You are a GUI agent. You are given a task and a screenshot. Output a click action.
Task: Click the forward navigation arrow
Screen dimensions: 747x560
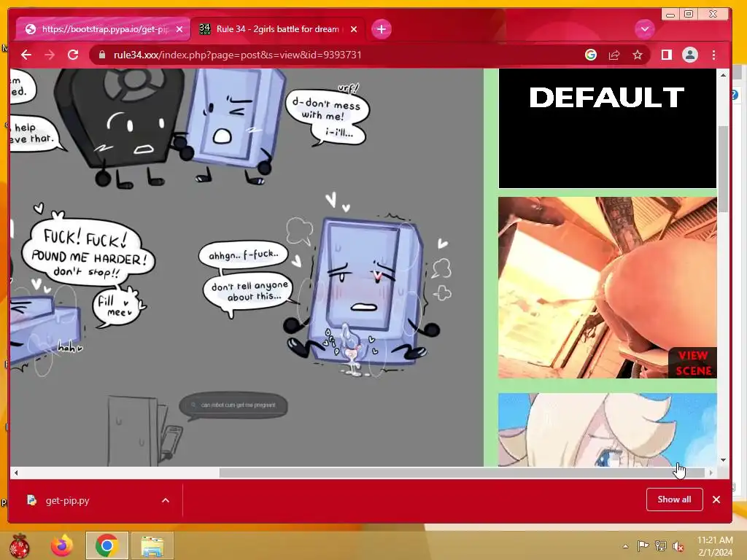coord(50,55)
